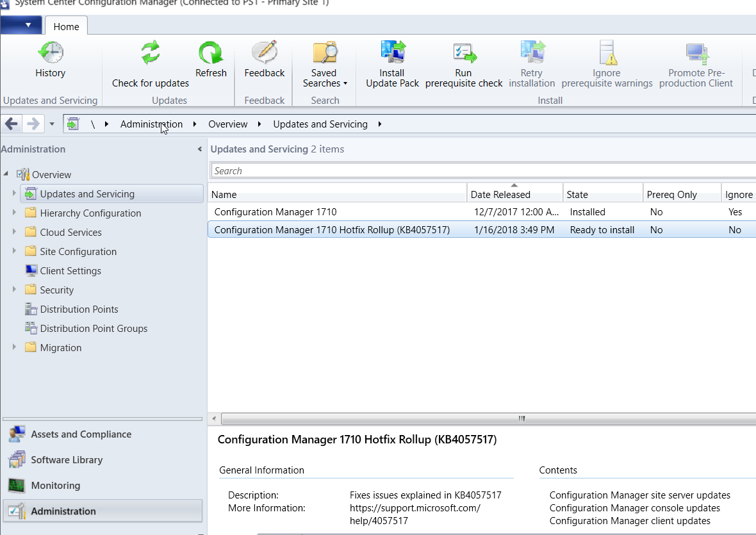The width and height of the screenshot is (756, 535).
Task: Open the History view from the ribbon
Action: click(x=50, y=60)
